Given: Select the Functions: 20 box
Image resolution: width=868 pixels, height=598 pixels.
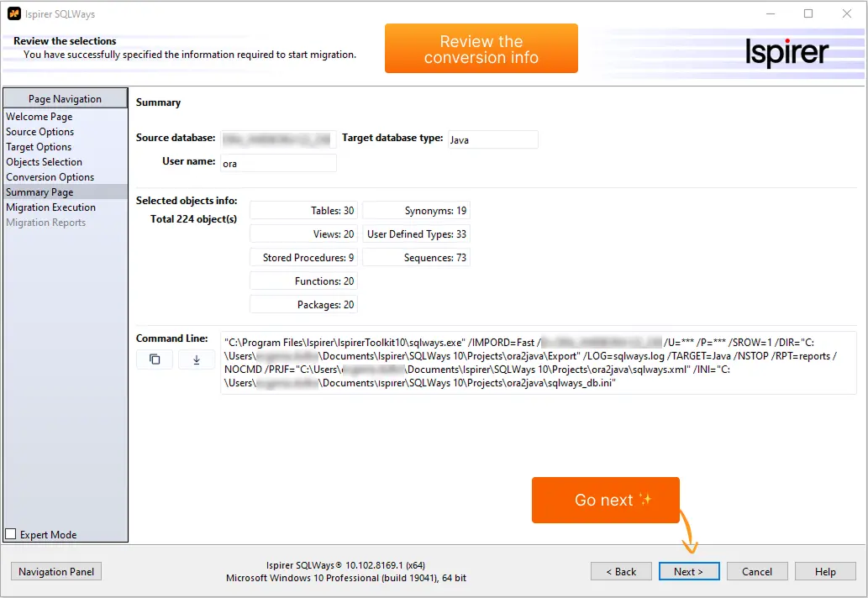Looking at the screenshot, I should 303,281.
